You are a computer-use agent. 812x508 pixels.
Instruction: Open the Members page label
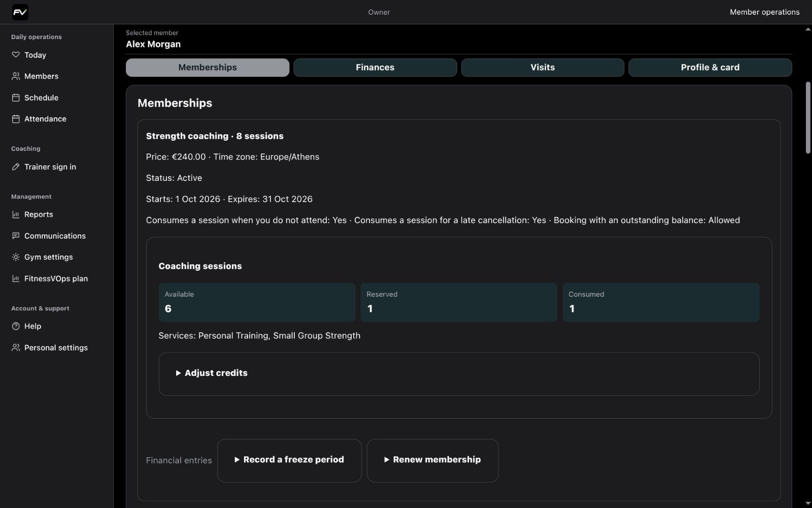pyautogui.click(x=41, y=76)
